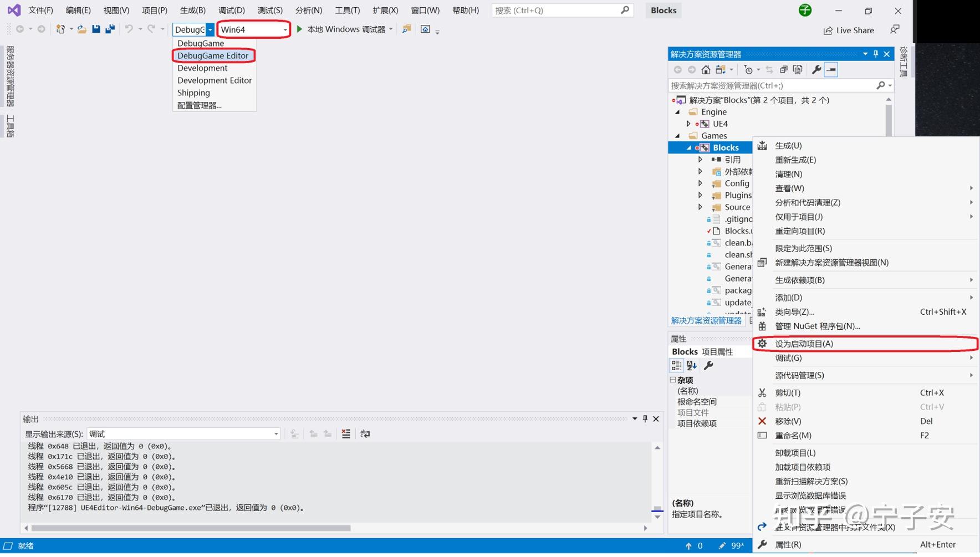
Task: Click the Home icon in Solution Explorer
Action: 706,69
